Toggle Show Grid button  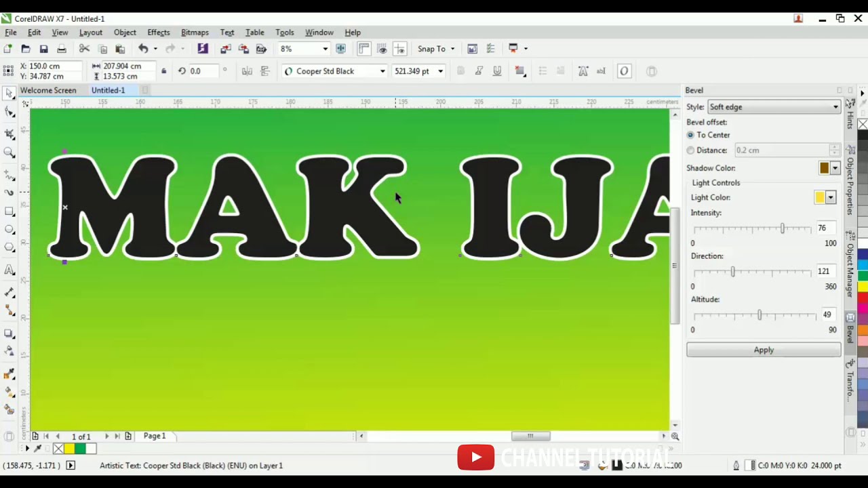(x=382, y=49)
